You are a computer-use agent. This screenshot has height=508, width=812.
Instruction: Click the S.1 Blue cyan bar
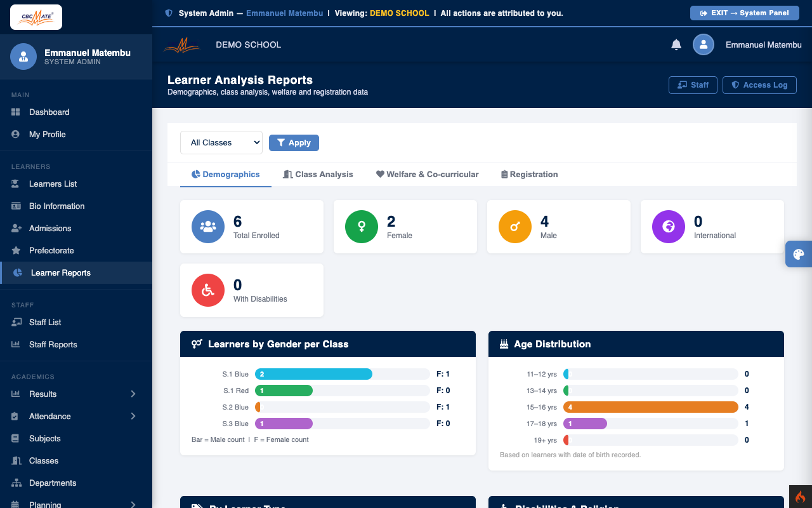pyautogui.click(x=313, y=374)
